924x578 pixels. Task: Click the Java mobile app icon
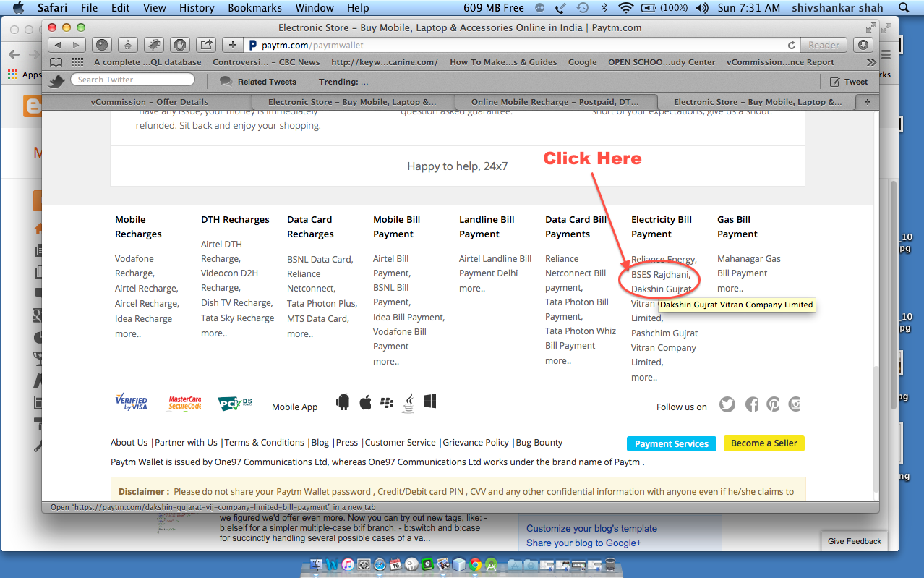[x=408, y=403]
